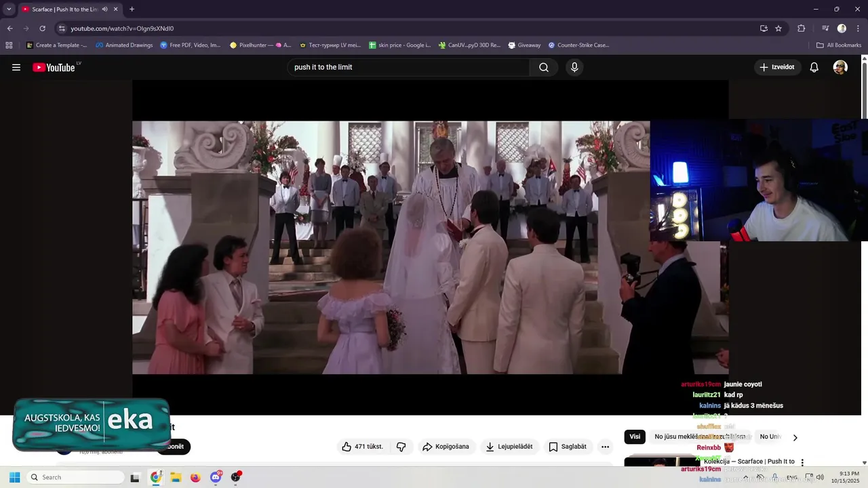Like the video with 471 tūkst. likes
The image size is (868, 488).
click(362, 447)
